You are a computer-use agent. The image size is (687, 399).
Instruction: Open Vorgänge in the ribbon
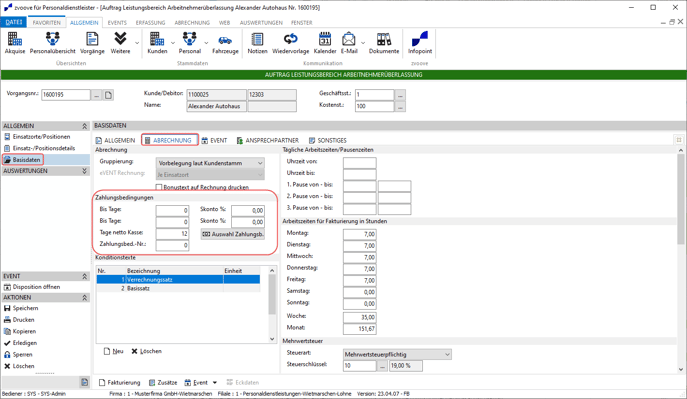click(x=92, y=43)
